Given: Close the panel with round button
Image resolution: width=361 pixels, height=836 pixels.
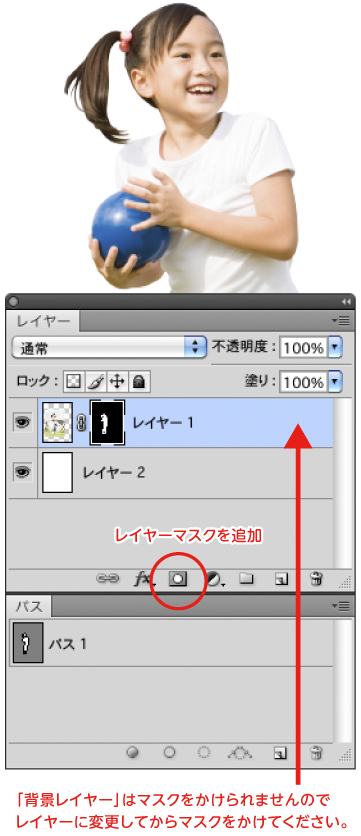Looking at the screenshot, I should coord(13,301).
